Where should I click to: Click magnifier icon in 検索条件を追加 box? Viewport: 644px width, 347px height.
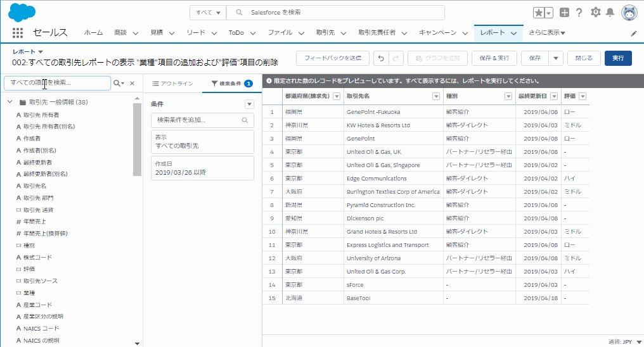245,120
